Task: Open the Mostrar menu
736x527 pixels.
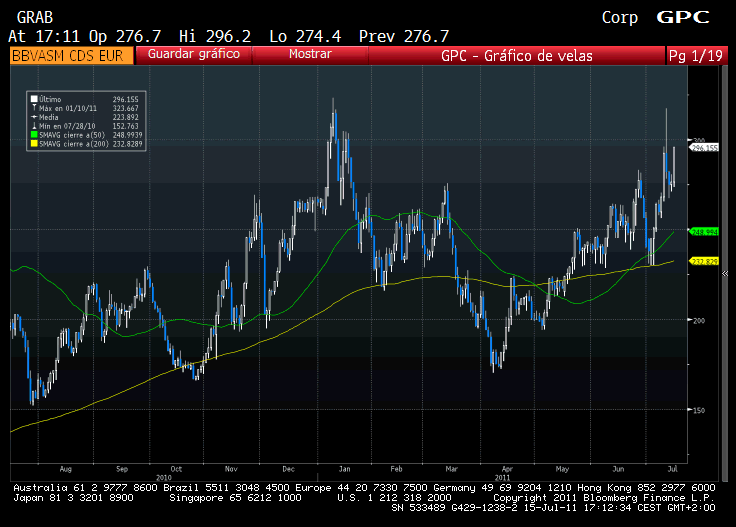Action: (310, 54)
